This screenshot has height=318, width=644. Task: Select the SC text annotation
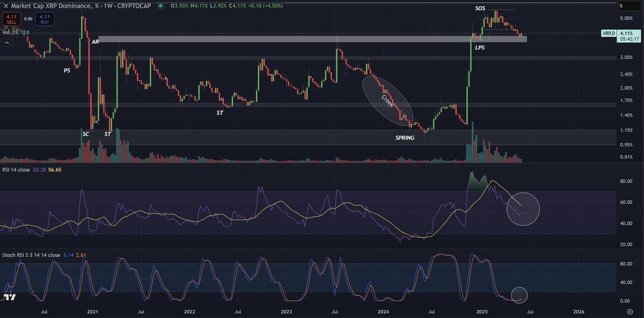[x=85, y=134]
